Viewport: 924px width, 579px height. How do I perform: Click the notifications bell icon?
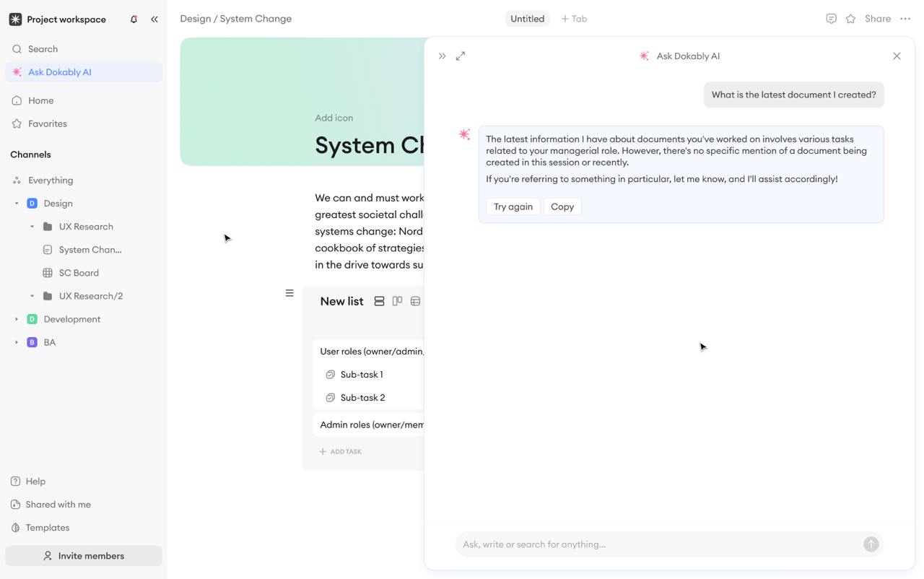pos(134,19)
